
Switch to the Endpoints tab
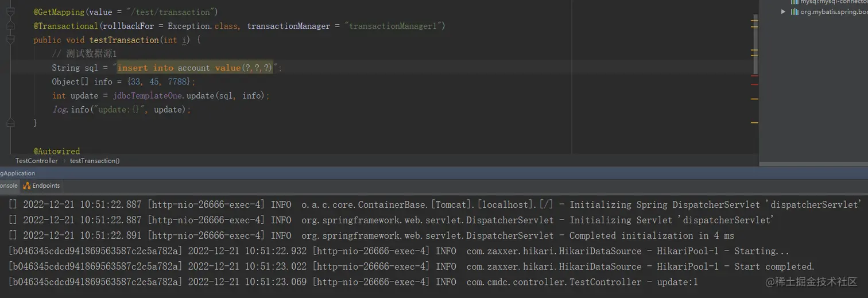(x=41, y=185)
